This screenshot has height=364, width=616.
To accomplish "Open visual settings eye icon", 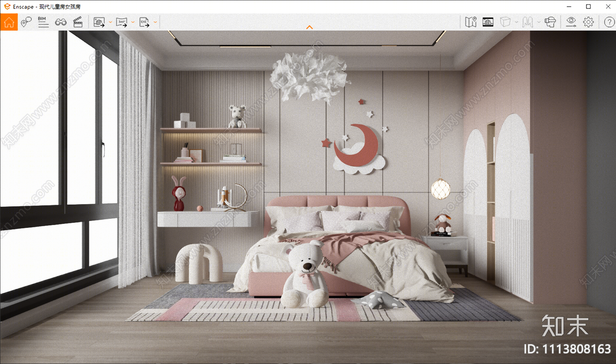I will click(571, 22).
